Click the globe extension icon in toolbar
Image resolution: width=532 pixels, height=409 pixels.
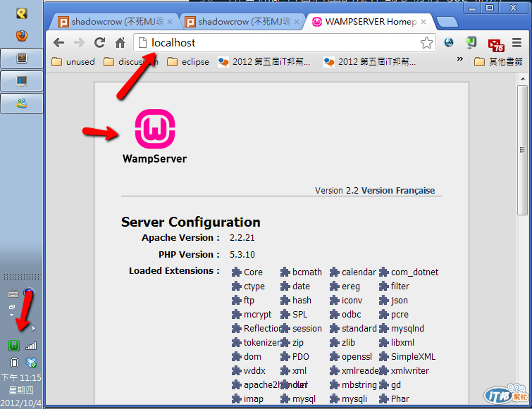pyautogui.click(x=449, y=42)
